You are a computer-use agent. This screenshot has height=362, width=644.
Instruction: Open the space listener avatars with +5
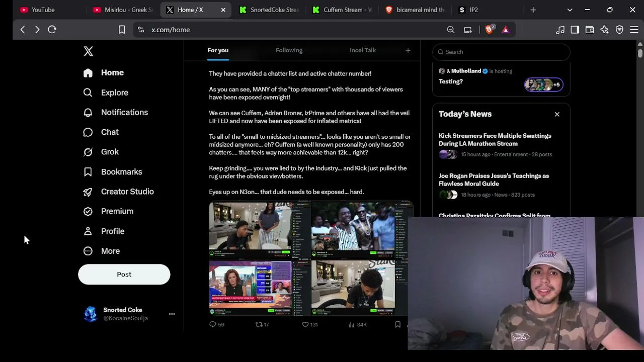543,84
